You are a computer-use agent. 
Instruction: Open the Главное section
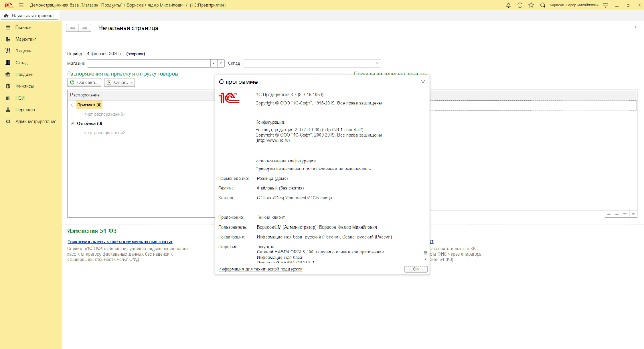click(31, 27)
